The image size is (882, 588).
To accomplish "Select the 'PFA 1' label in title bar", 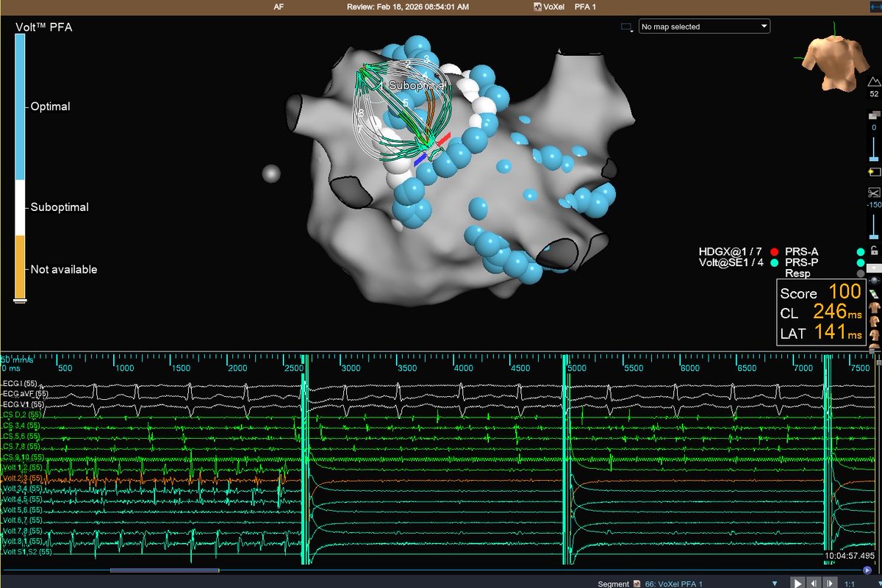I will point(584,7).
